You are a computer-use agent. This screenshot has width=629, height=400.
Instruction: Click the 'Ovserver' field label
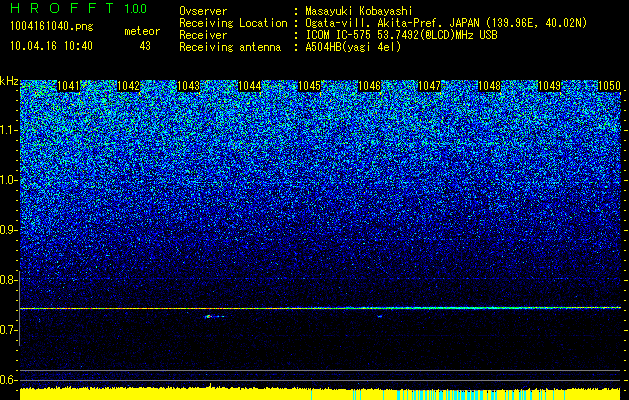(203, 11)
